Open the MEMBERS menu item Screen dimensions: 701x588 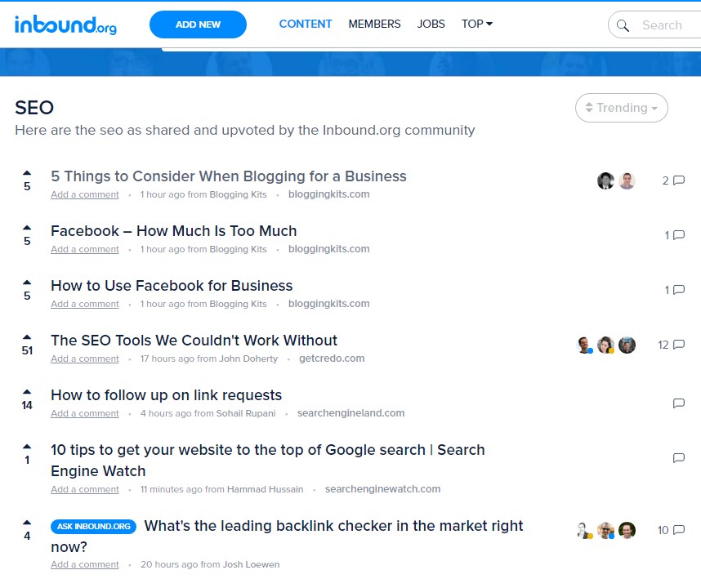[374, 24]
